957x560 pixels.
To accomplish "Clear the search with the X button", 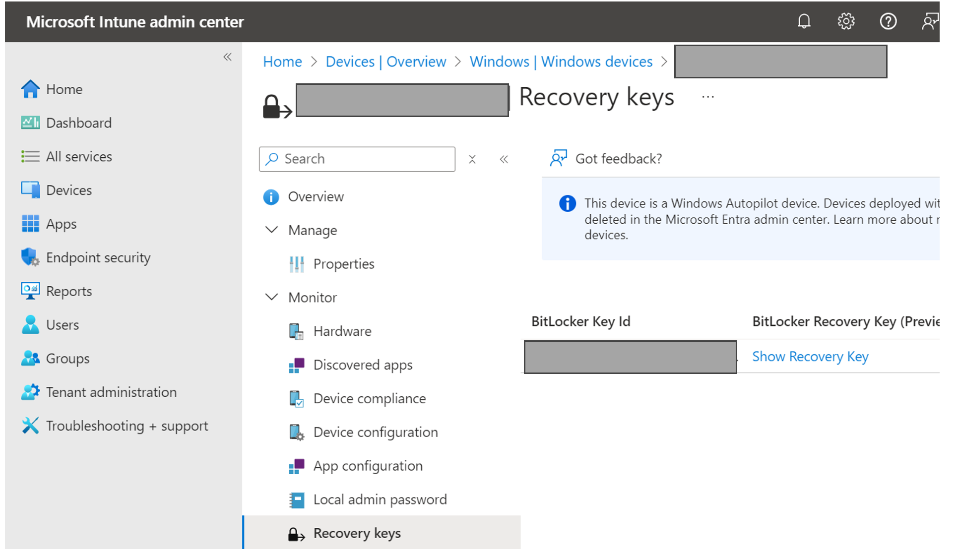I will click(x=472, y=159).
